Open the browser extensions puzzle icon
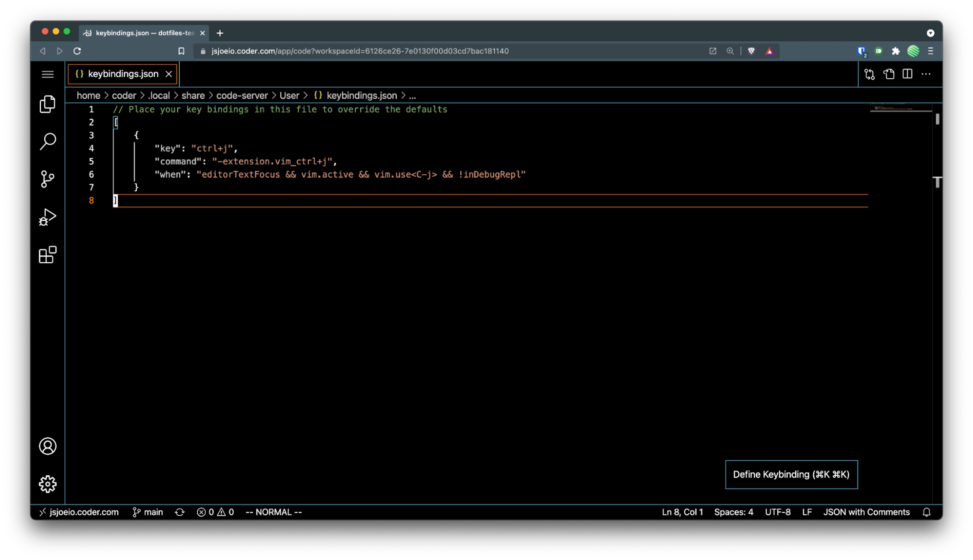 tap(895, 51)
